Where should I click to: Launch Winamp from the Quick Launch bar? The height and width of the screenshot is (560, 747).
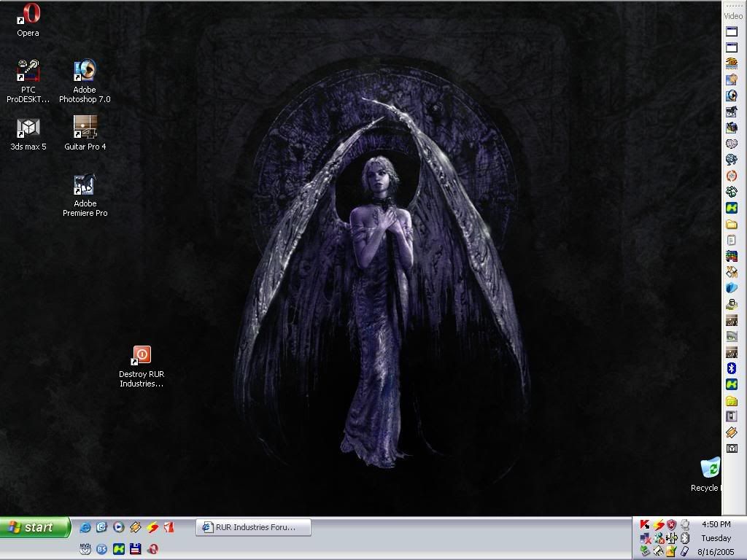point(135,527)
